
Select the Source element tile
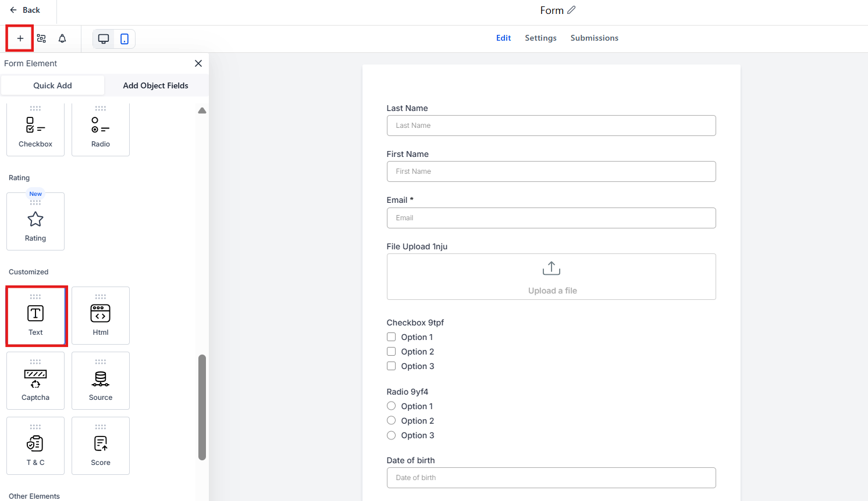tap(101, 381)
